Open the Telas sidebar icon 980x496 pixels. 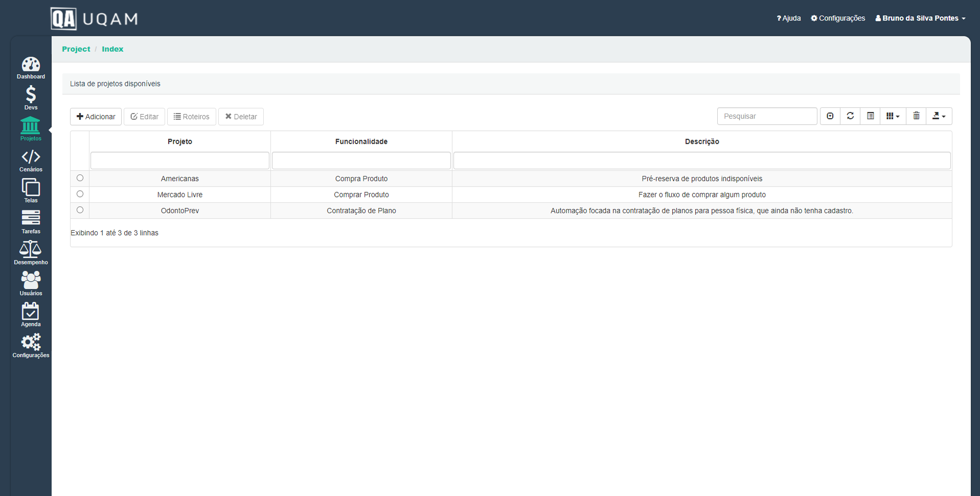tap(31, 191)
